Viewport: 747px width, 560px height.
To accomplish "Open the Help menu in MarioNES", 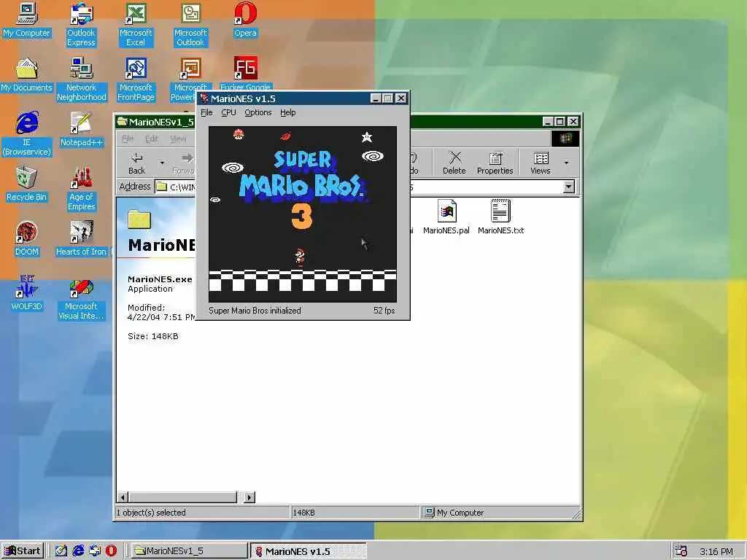I will click(287, 112).
